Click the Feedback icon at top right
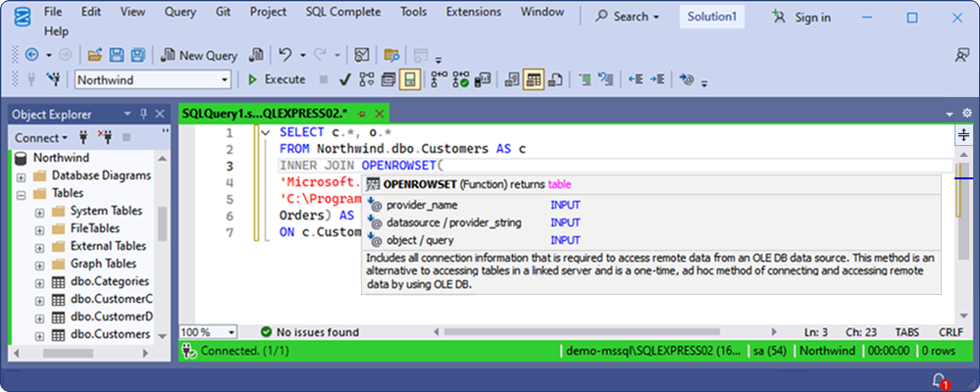Image resolution: width=980 pixels, height=392 pixels. click(x=962, y=55)
